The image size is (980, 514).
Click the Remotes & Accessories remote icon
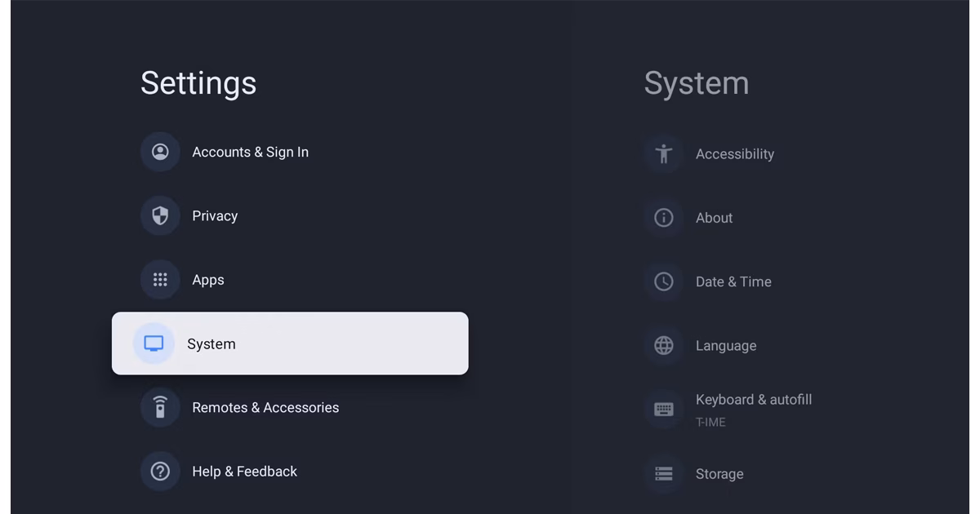click(160, 407)
